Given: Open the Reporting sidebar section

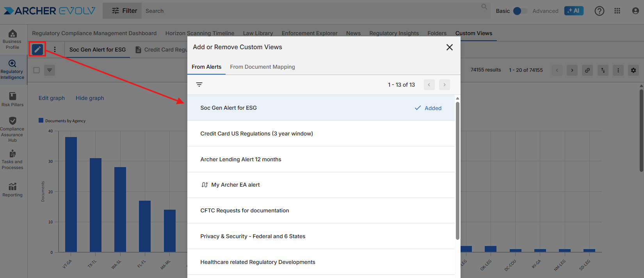Looking at the screenshot, I should [x=12, y=190].
